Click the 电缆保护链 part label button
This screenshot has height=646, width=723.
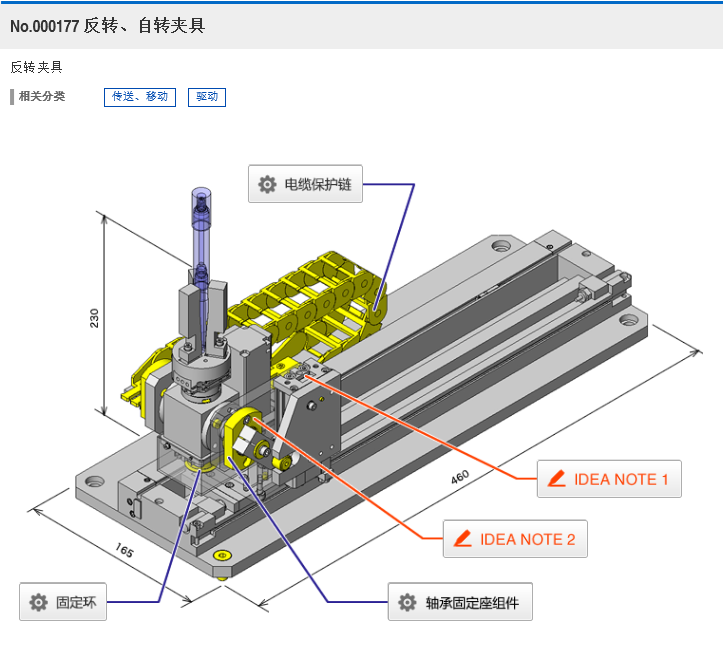coord(305,184)
